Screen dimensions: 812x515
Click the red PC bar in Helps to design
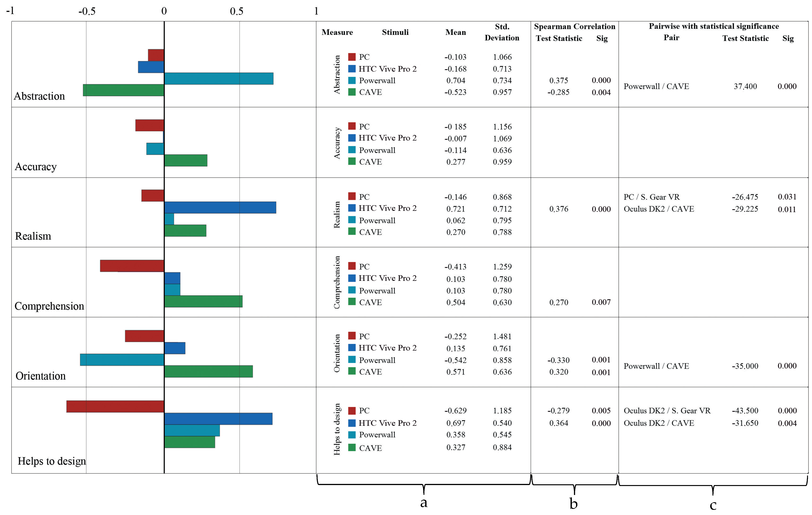point(115,406)
